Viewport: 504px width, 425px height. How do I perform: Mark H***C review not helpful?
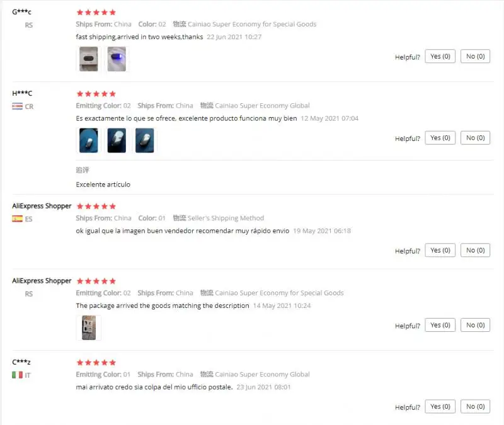(475, 138)
